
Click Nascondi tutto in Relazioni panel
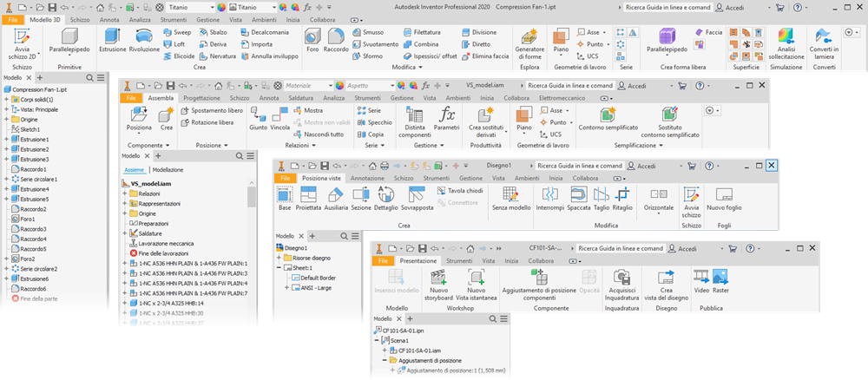tap(317, 134)
